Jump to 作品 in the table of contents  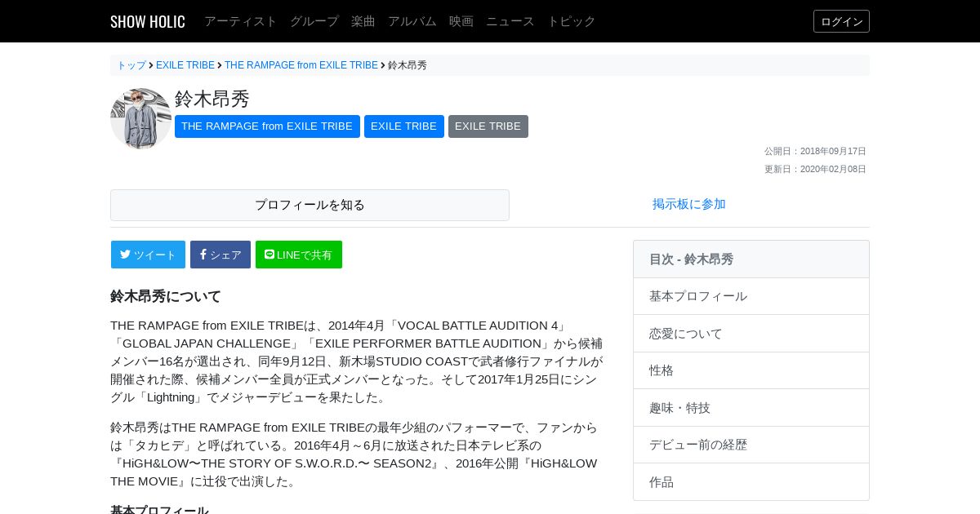(x=751, y=482)
